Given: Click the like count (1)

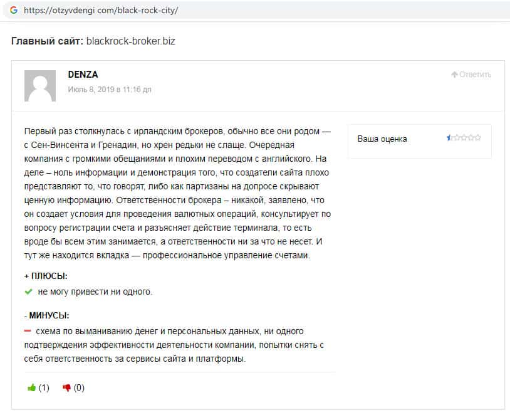Looking at the screenshot, I should pos(44,387).
